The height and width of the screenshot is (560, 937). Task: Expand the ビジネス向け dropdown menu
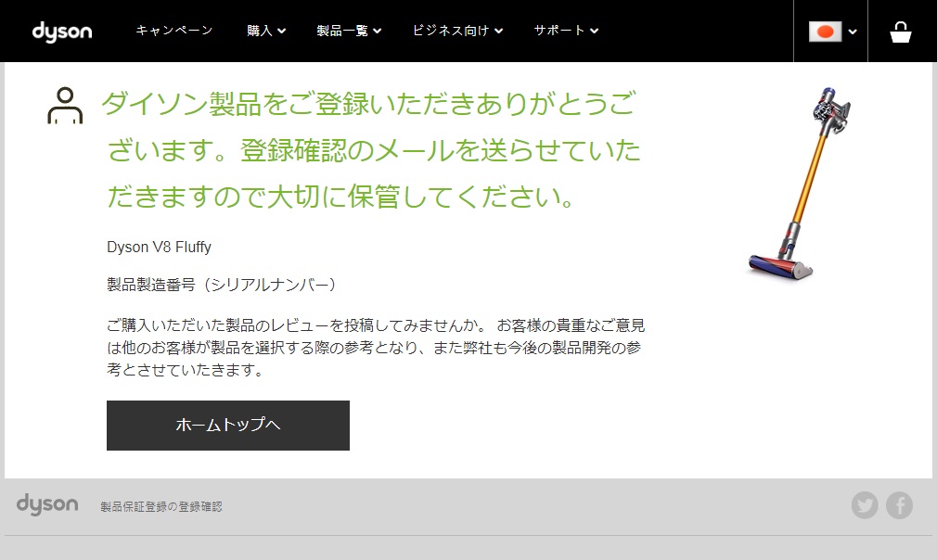(457, 31)
